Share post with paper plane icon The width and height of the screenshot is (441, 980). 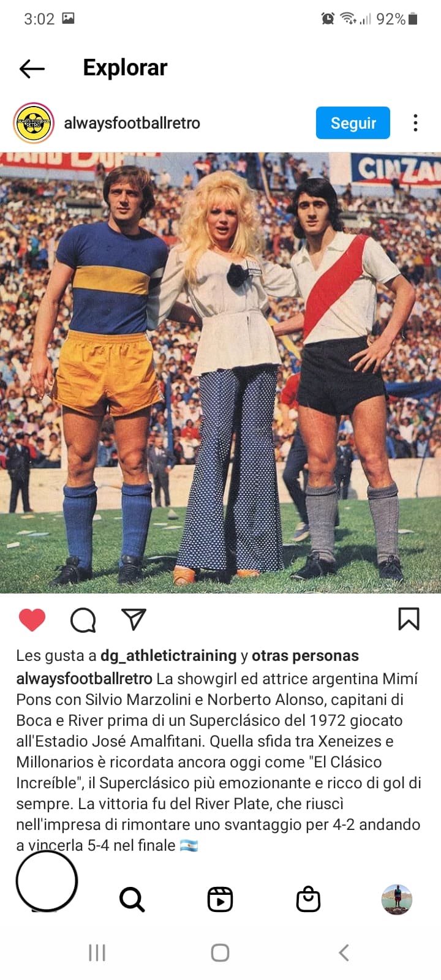tap(134, 619)
